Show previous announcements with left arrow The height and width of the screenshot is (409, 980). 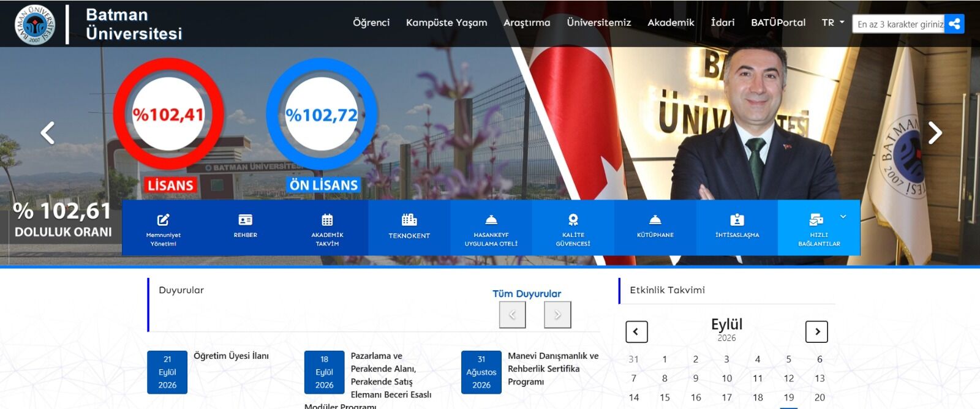(x=513, y=315)
